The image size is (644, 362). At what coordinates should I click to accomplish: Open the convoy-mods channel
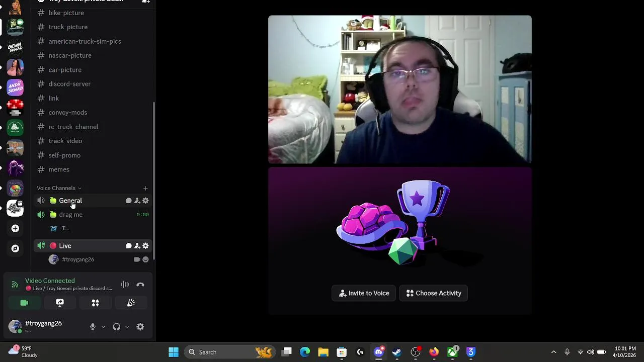point(67,113)
